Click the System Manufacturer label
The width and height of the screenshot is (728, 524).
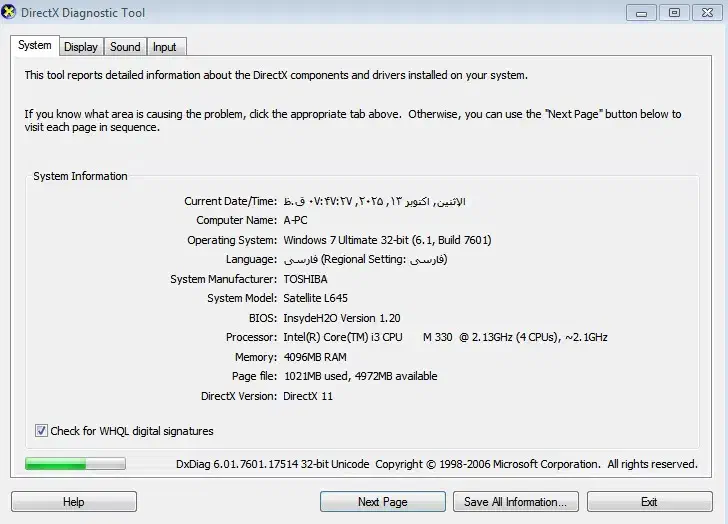pos(223,279)
